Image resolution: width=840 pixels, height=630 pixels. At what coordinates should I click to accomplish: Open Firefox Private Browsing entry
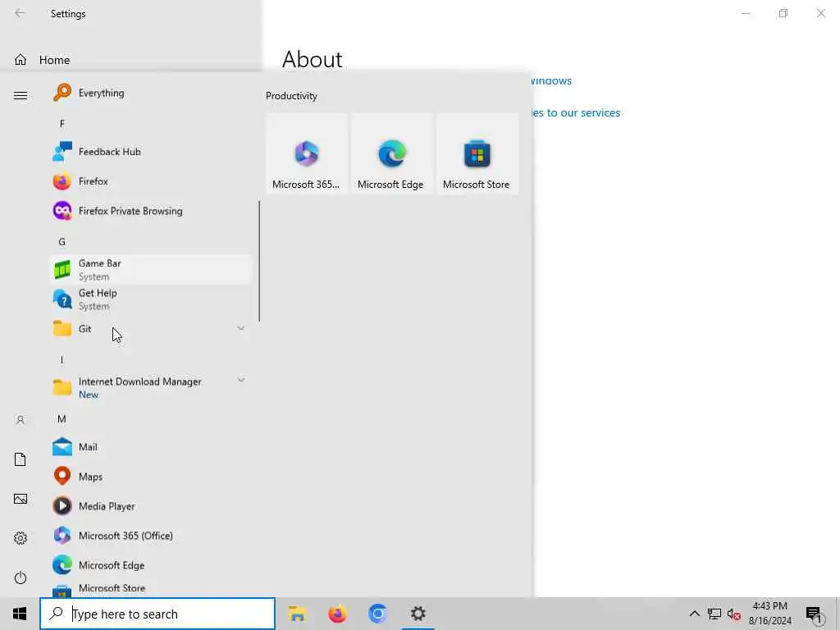click(x=150, y=211)
